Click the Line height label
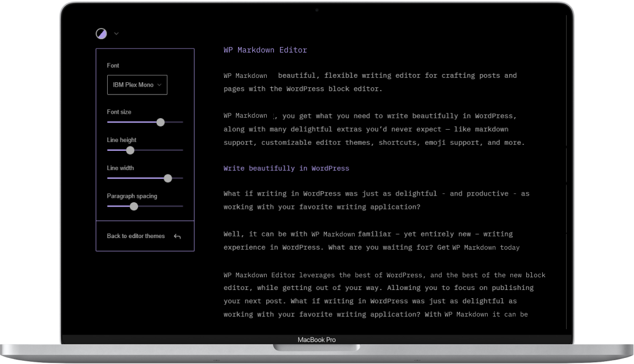Viewport: 634px width, 364px height. point(121,140)
